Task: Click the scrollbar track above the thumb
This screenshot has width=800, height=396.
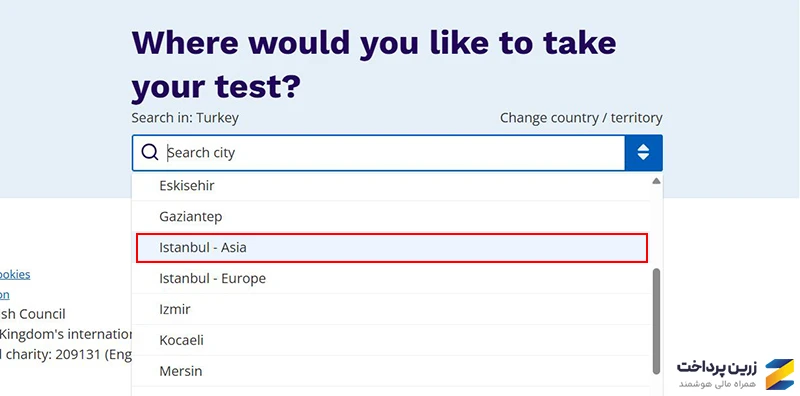Action: (x=656, y=227)
